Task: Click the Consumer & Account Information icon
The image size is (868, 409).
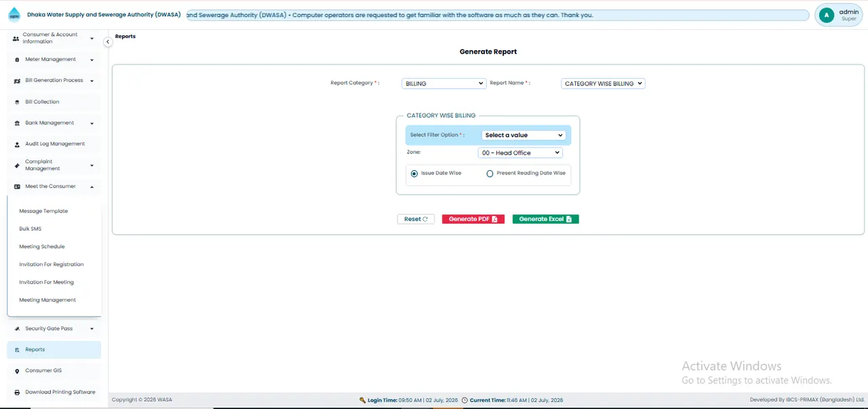Action: tap(16, 39)
